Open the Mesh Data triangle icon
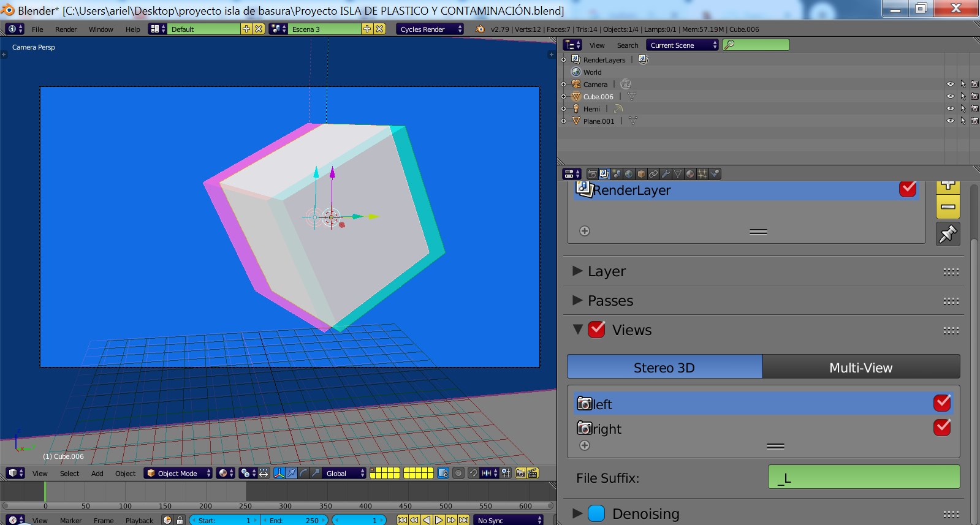This screenshot has height=525, width=980. point(678,174)
